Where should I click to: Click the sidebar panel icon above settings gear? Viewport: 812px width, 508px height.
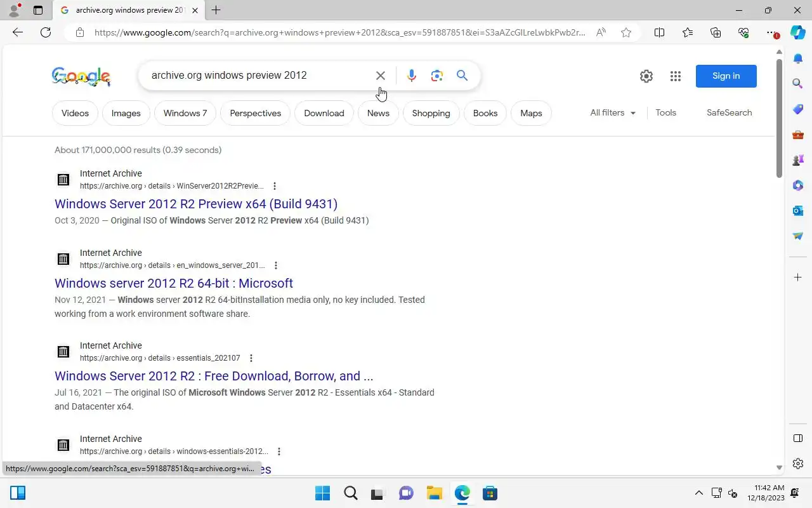798,438
